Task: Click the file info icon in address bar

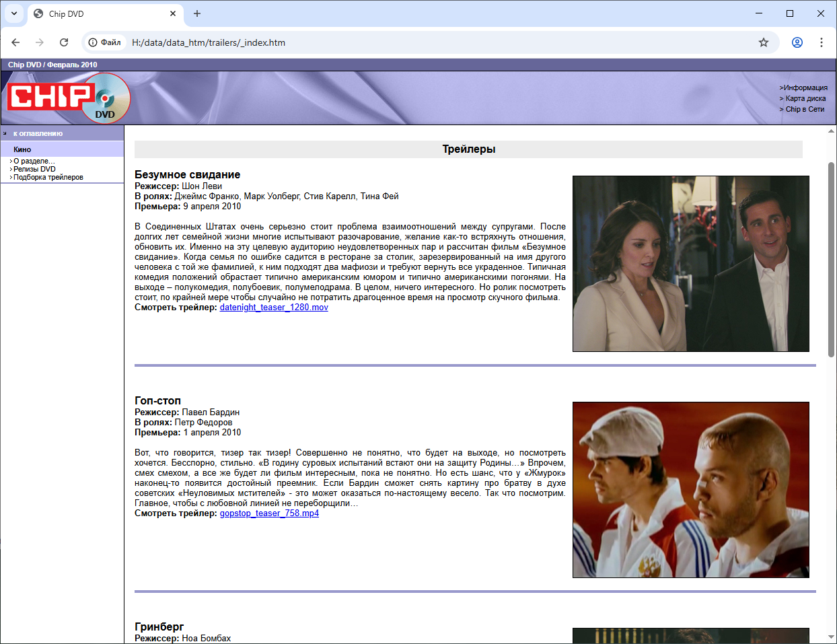Action: click(105, 42)
